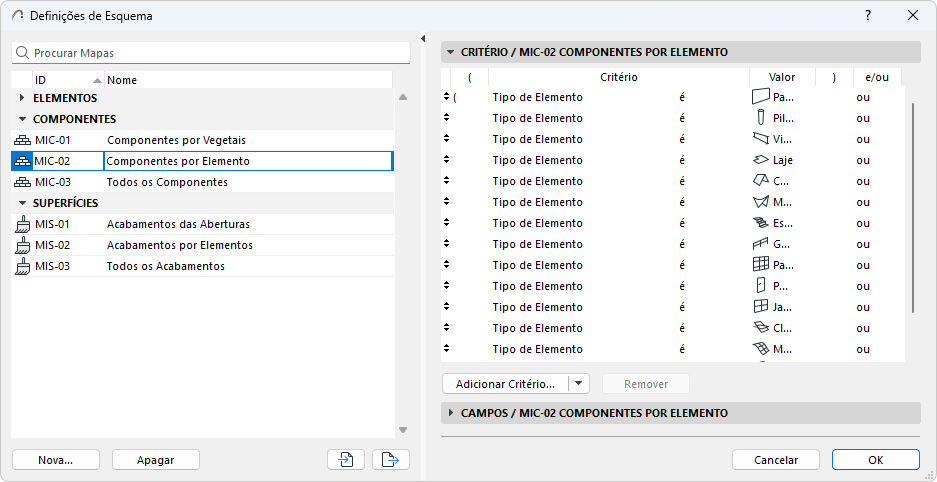937x482 pixels.
Task: Click the Nova... button
Action: point(56,460)
